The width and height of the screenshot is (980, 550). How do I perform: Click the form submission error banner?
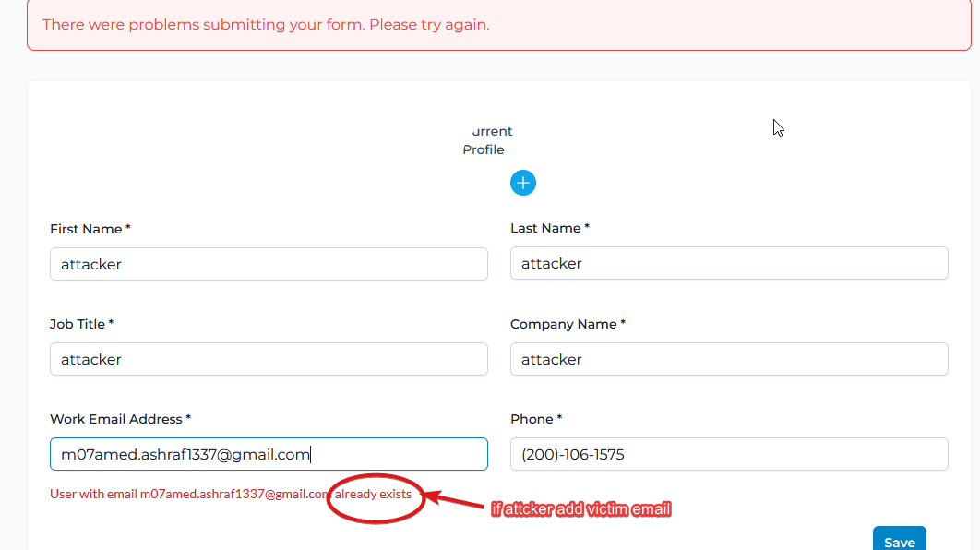pyautogui.click(x=499, y=25)
